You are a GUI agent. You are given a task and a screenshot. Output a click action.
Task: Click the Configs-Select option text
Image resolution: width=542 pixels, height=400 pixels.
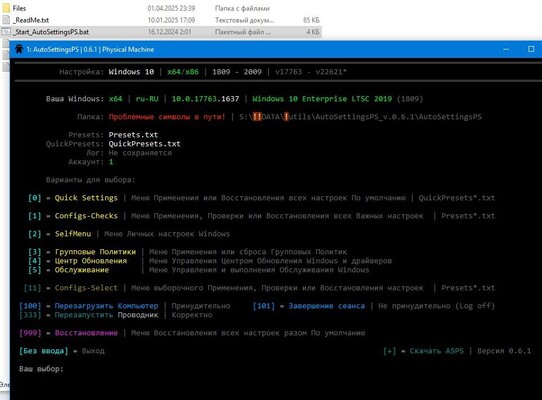point(86,288)
